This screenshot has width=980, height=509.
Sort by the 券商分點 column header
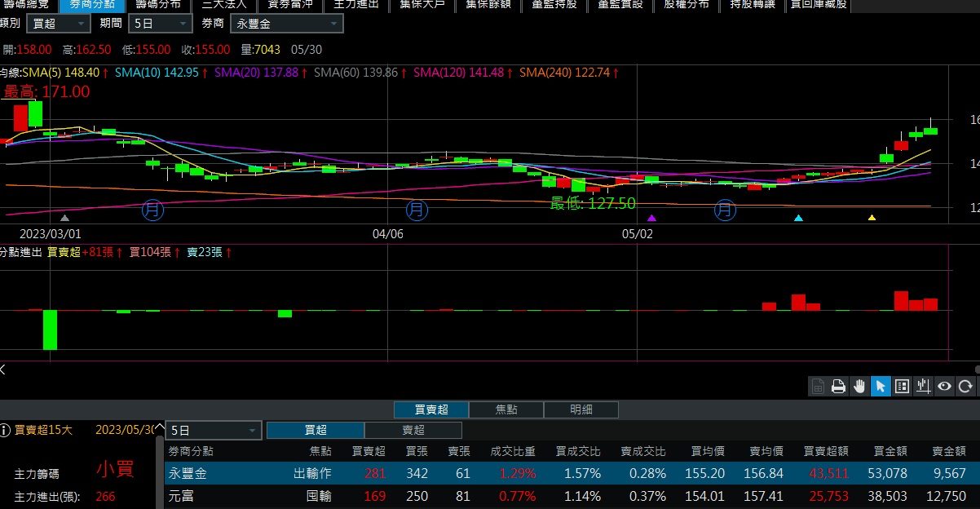coord(191,451)
